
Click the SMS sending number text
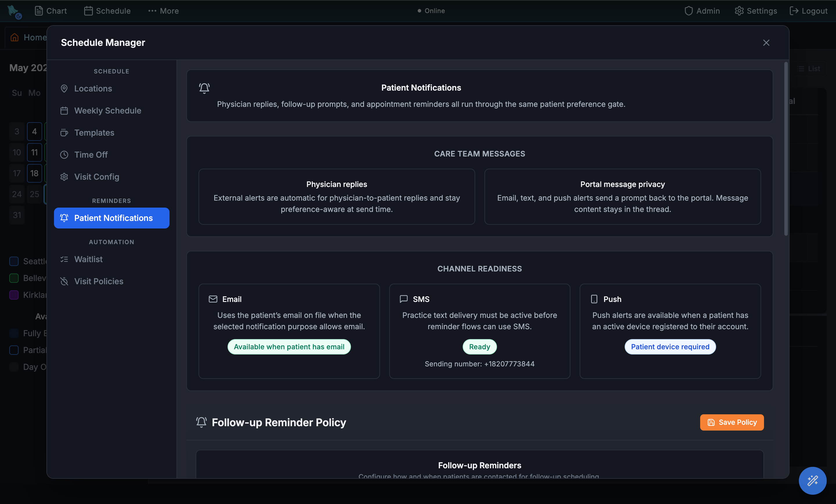pyautogui.click(x=480, y=364)
